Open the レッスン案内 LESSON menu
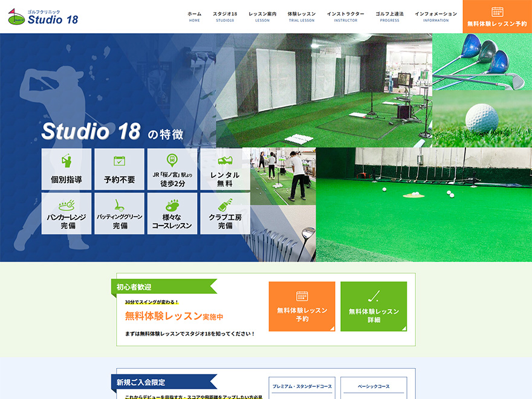 click(x=262, y=17)
